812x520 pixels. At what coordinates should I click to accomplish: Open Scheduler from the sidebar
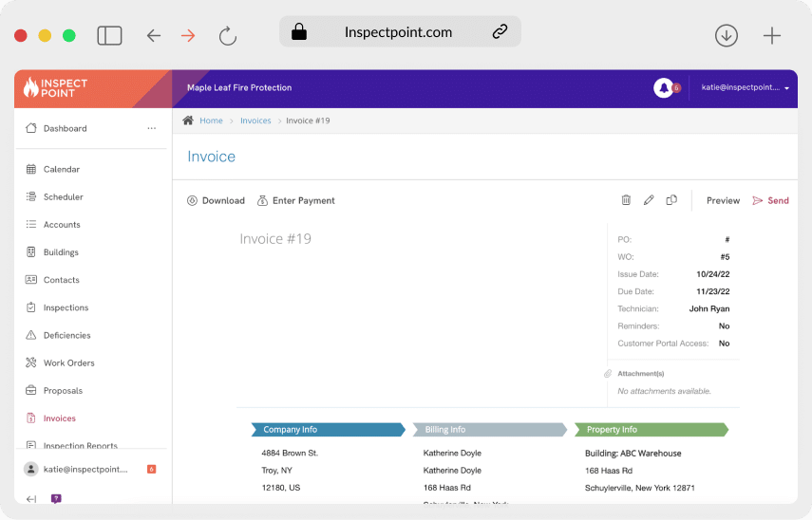(63, 197)
